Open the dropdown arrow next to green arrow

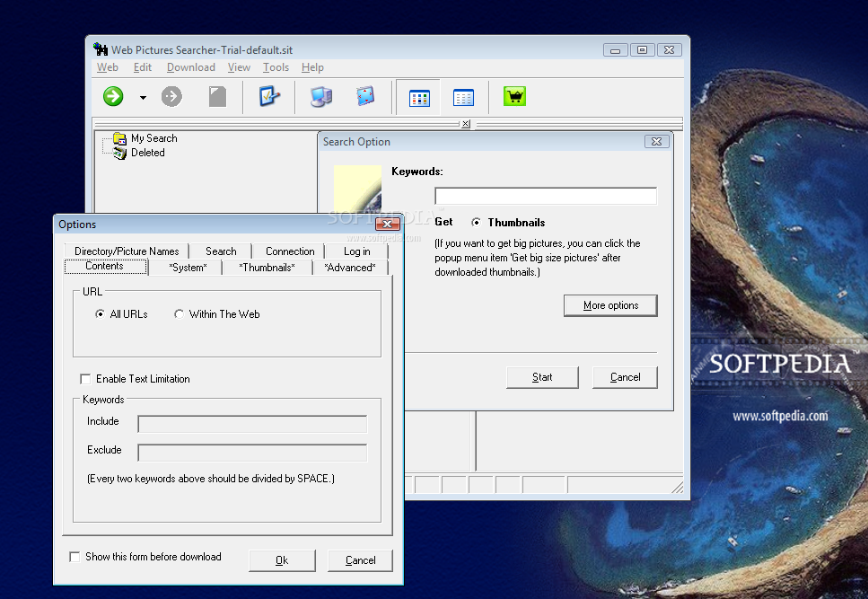[143, 97]
